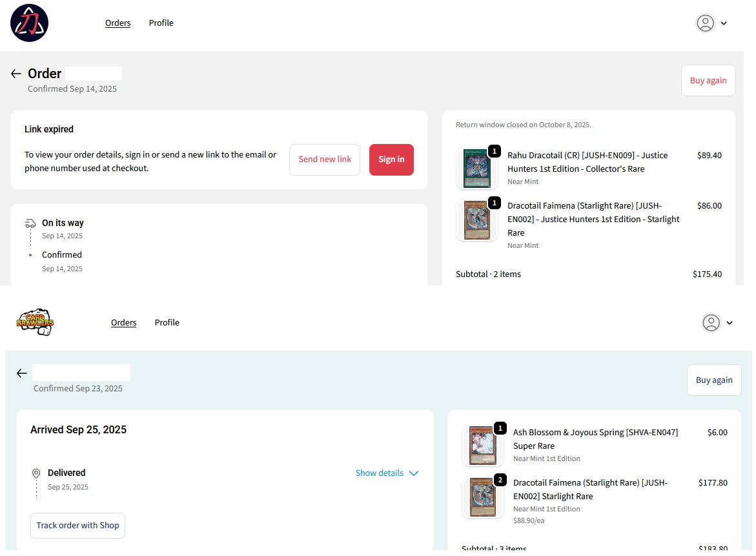Open Rahu Dracotail card thumbnail
Image resolution: width=756 pixels, height=556 pixels.
pyautogui.click(x=477, y=169)
